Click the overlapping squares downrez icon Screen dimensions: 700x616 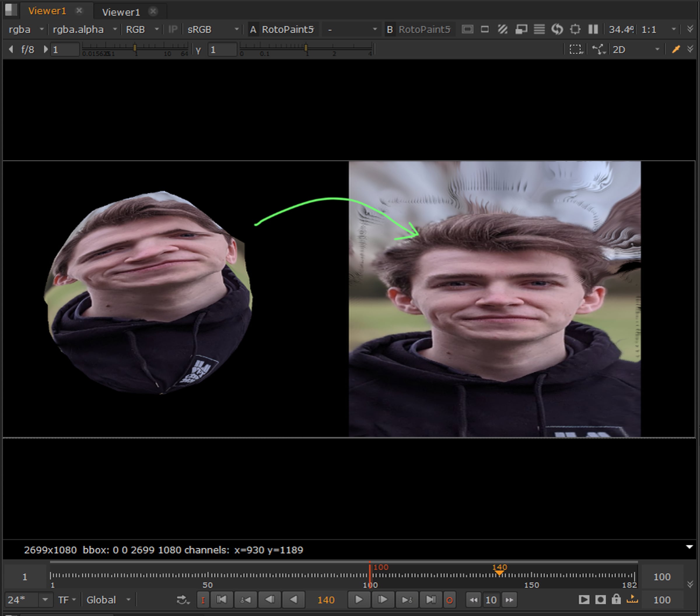[x=521, y=29]
